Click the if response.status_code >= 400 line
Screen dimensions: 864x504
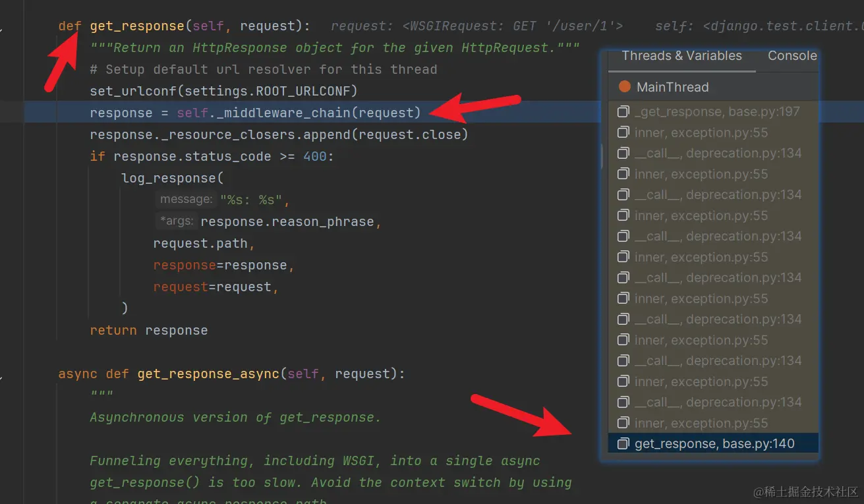click(212, 156)
